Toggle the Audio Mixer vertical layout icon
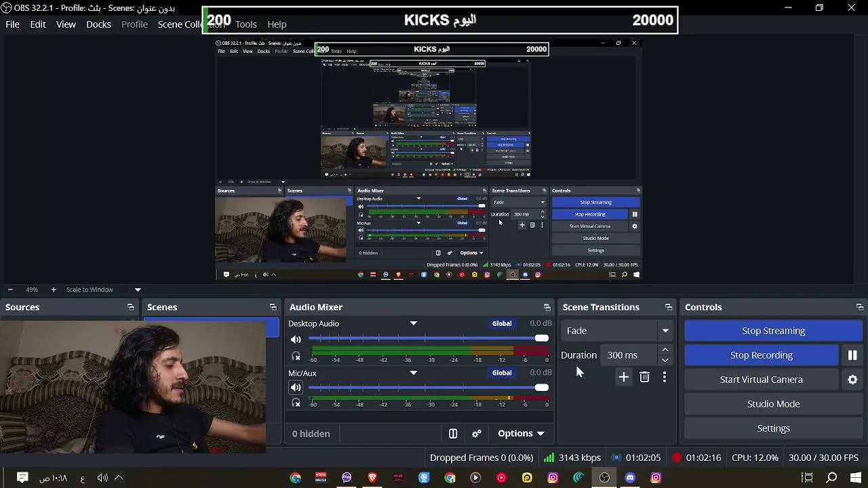The height and width of the screenshot is (488, 868). tap(453, 434)
